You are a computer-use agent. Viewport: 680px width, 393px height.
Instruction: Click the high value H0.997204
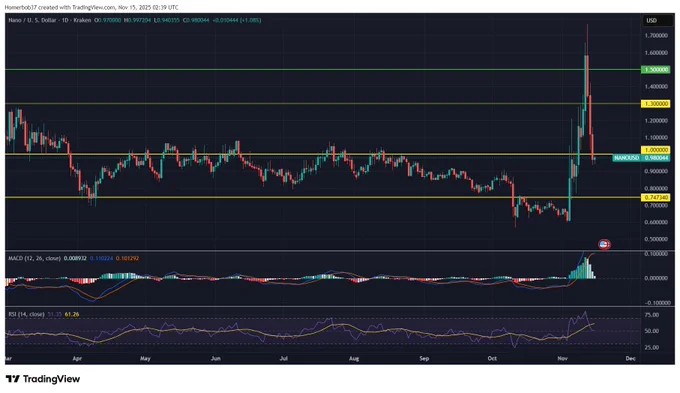(x=137, y=20)
